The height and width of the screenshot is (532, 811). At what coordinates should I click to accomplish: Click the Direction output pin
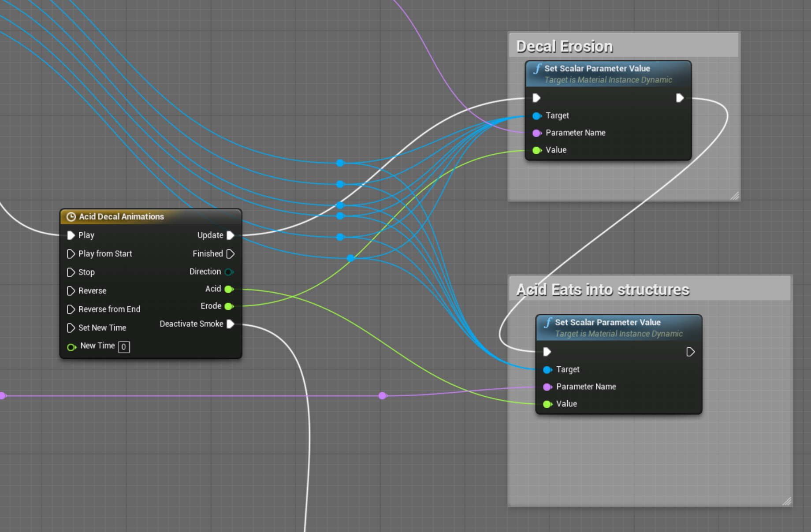coord(228,272)
